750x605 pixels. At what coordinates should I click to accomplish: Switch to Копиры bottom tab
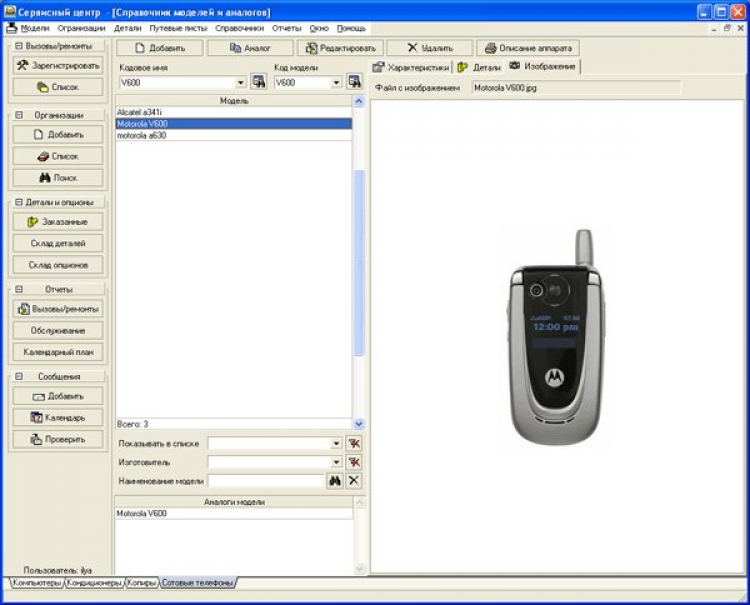coord(142,583)
